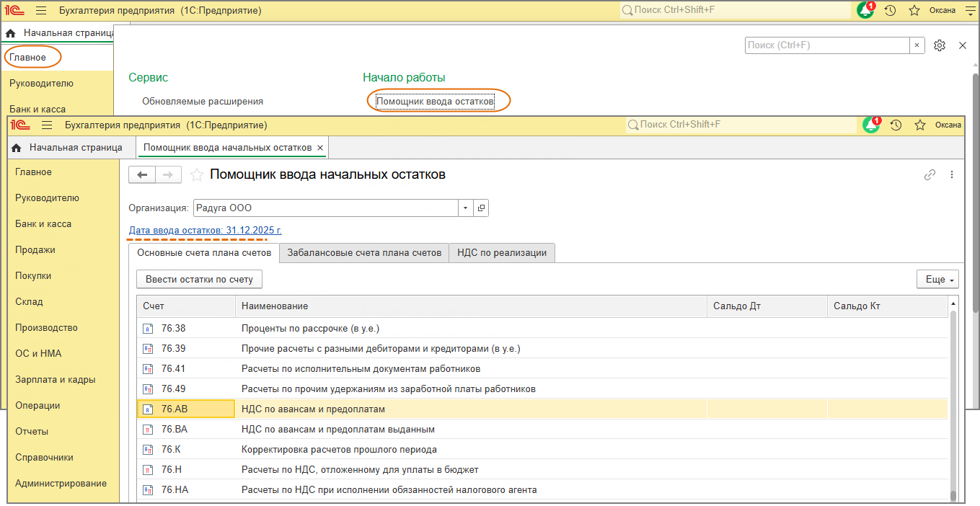980x506 pixels.
Task: Open history clock icon in back window
Action: [890, 10]
